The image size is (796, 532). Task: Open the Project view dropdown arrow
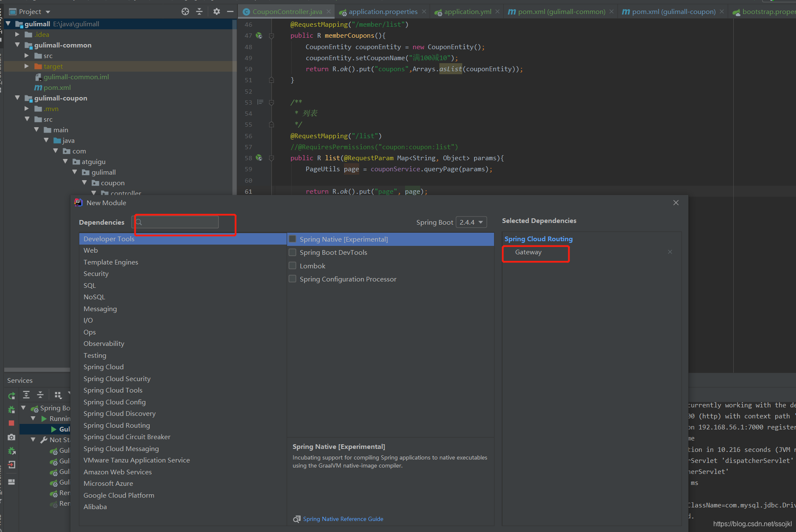(x=48, y=12)
